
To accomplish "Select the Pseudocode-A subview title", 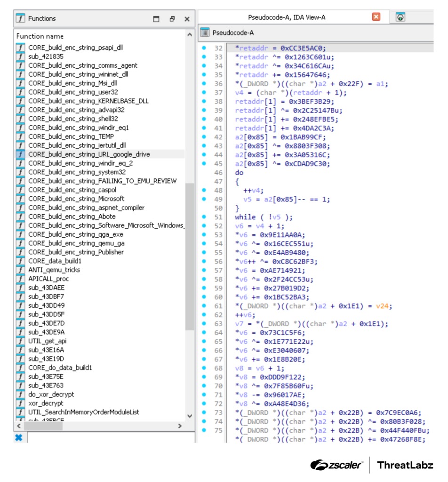I will pyautogui.click(x=233, y=32).
